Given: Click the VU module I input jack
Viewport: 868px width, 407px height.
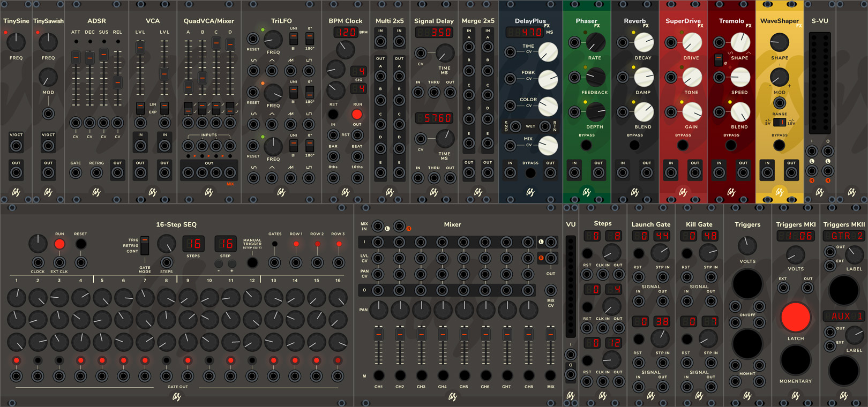Looking at the screenshot, I should (571, 354).
